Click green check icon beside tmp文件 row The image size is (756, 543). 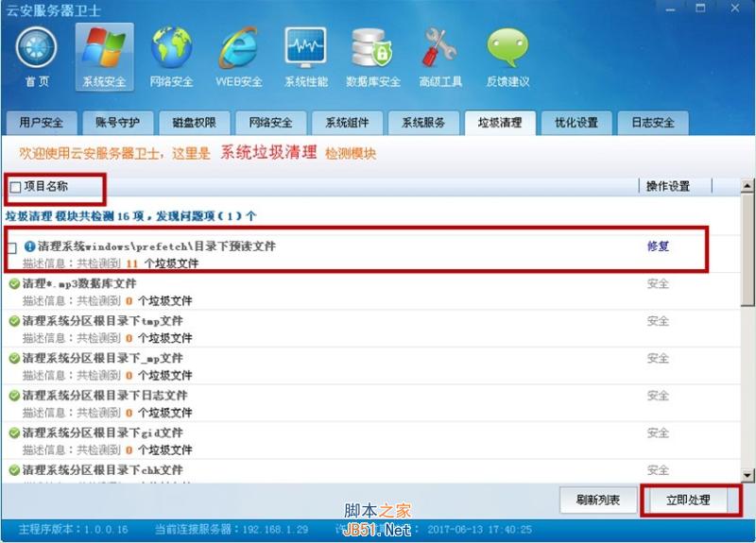14,321
